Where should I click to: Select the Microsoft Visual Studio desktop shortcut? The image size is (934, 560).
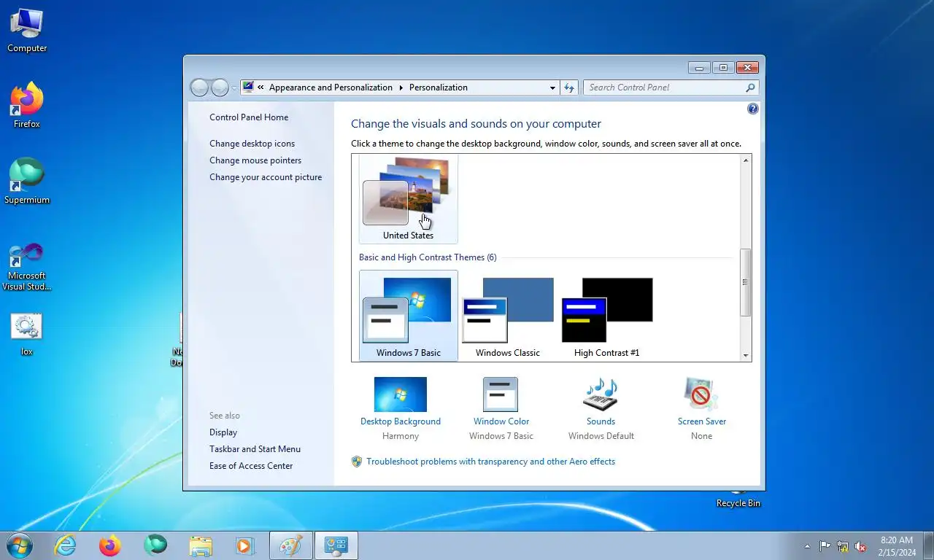pyautogui.click(x=27, y=267)
